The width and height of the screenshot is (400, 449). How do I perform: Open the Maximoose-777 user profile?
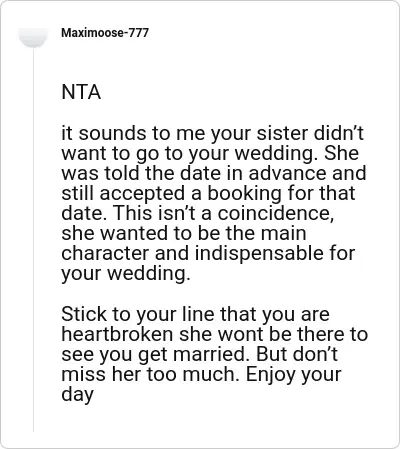[105, 33]
